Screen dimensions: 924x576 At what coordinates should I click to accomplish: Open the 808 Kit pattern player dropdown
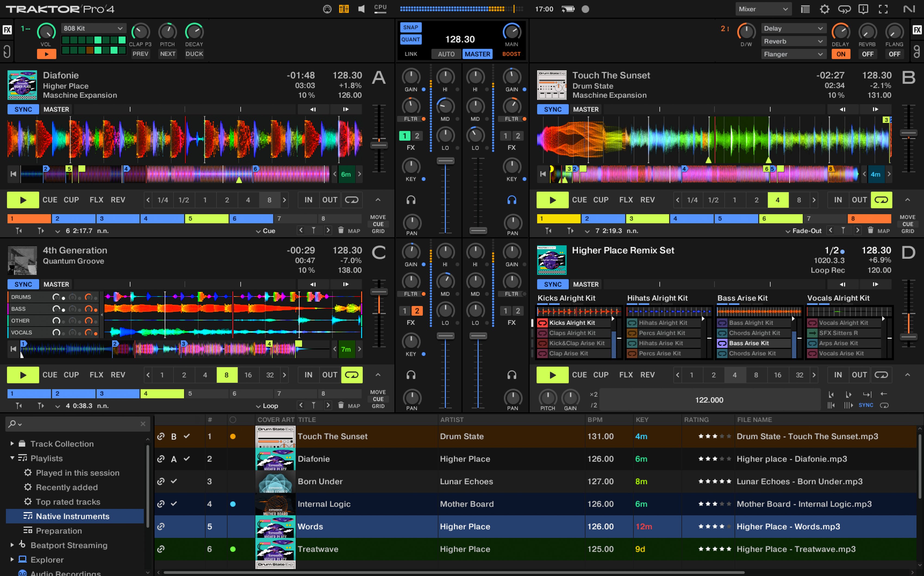coord(93,28)
